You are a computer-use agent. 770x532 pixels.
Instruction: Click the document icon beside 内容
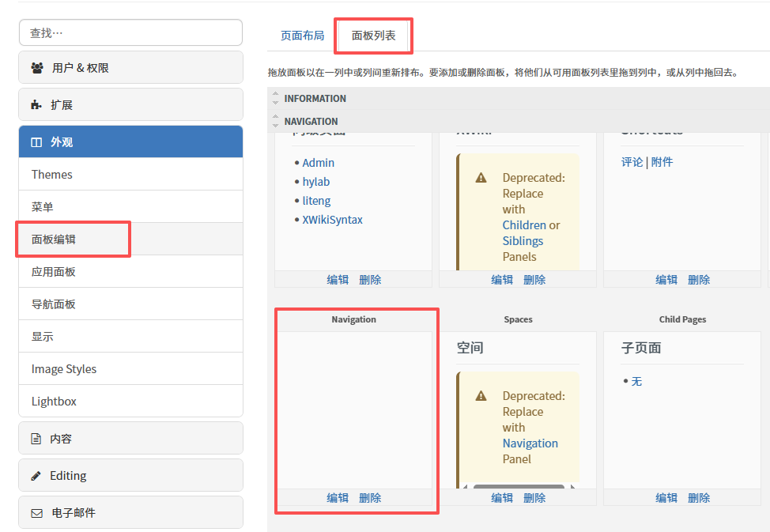click(36, 439)
